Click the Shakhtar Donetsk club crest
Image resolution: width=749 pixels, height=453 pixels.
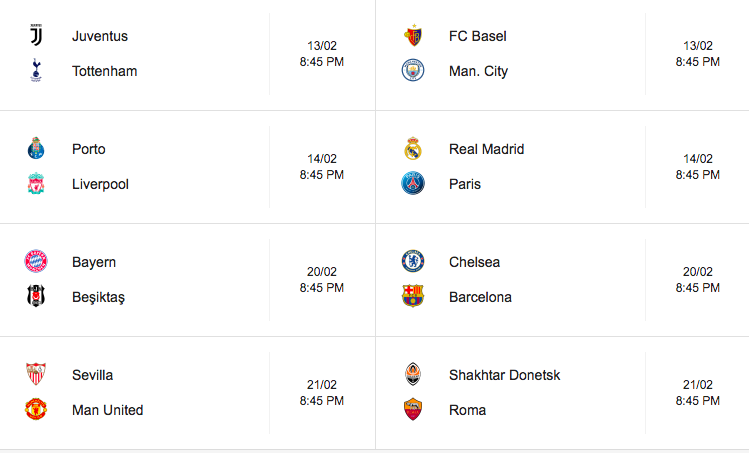click(x=413, y=374)
